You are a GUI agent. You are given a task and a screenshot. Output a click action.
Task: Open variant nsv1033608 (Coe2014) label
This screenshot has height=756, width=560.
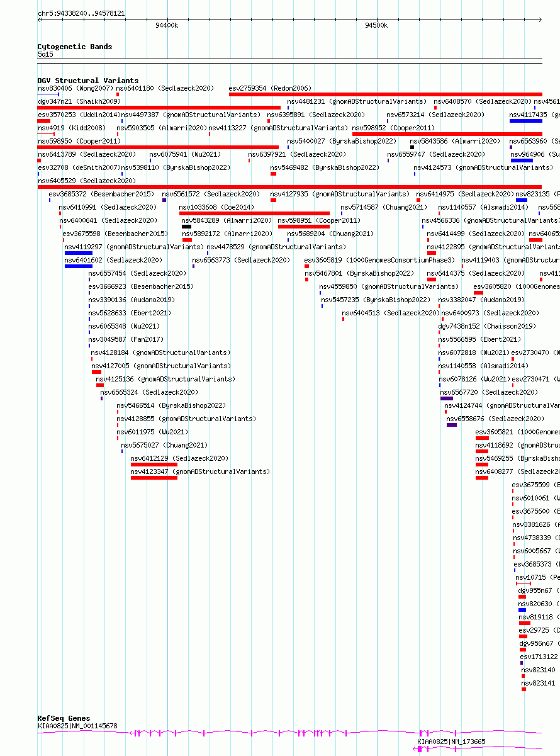point(216,207)
